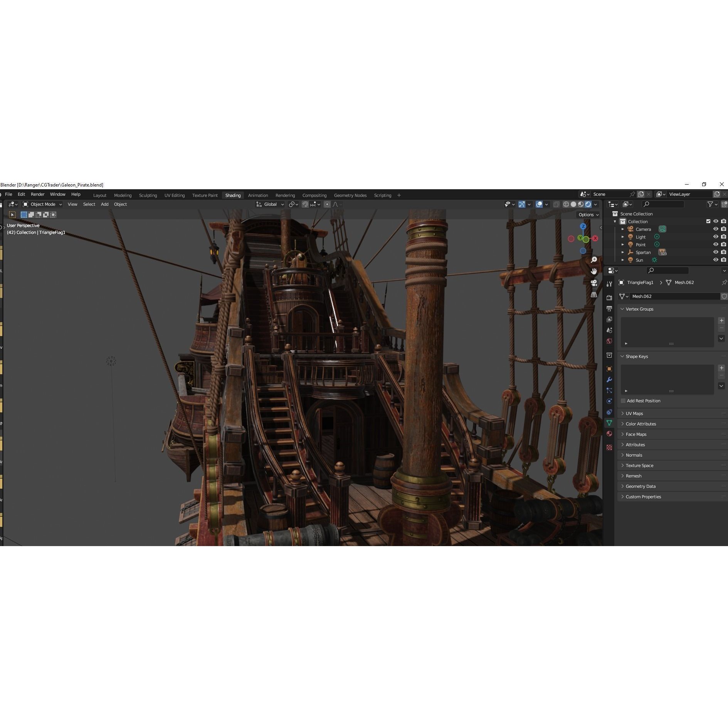Enable Rendered viewport shading mode
Screen dimensions: 728x728
tap(589, 204)
